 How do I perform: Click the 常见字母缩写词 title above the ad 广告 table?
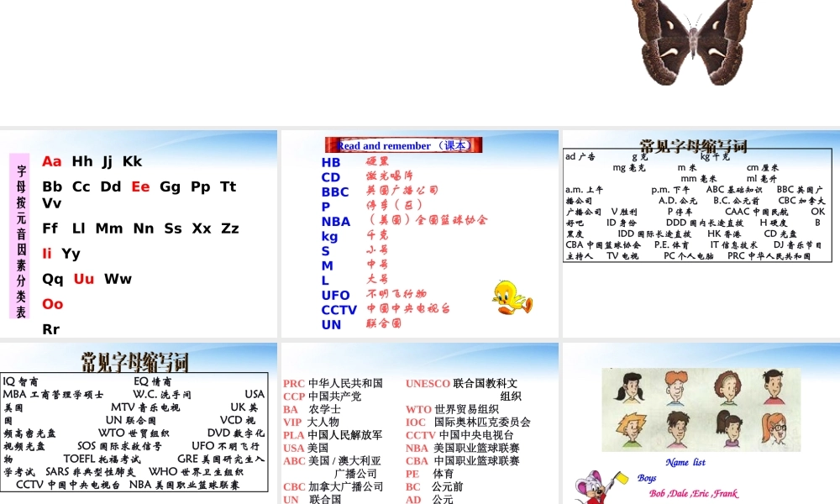click(693, 145)
